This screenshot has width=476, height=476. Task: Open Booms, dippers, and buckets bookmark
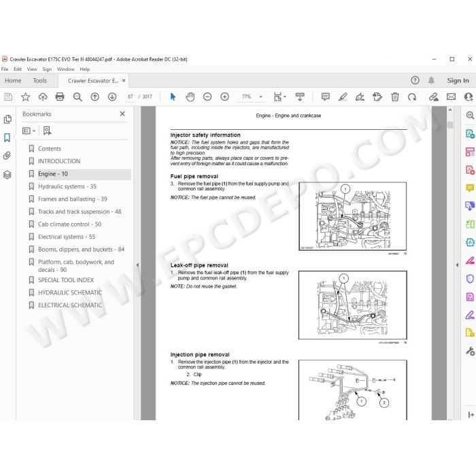tap(81, 250)
